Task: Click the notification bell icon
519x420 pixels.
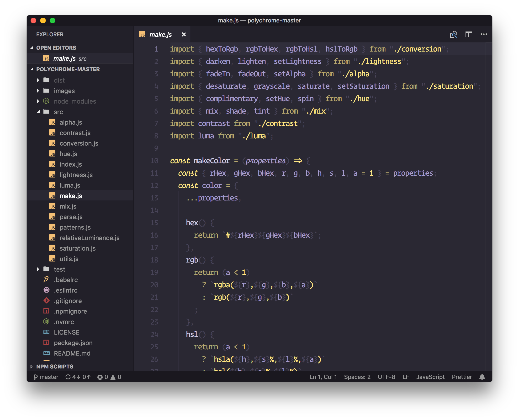Action: (482, 377)
